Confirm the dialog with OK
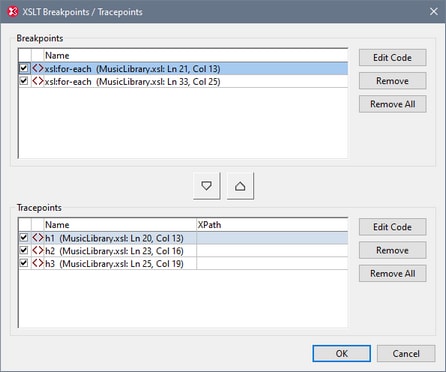The width and height of the screenshot is (446, 372). coord(341,353)
